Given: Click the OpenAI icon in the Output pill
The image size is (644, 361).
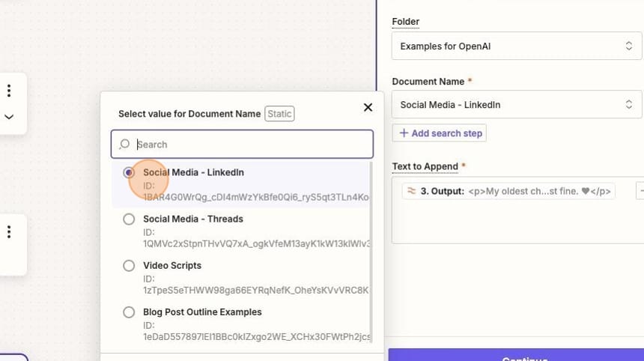Looking at the screenshot, I should [411, 191].
